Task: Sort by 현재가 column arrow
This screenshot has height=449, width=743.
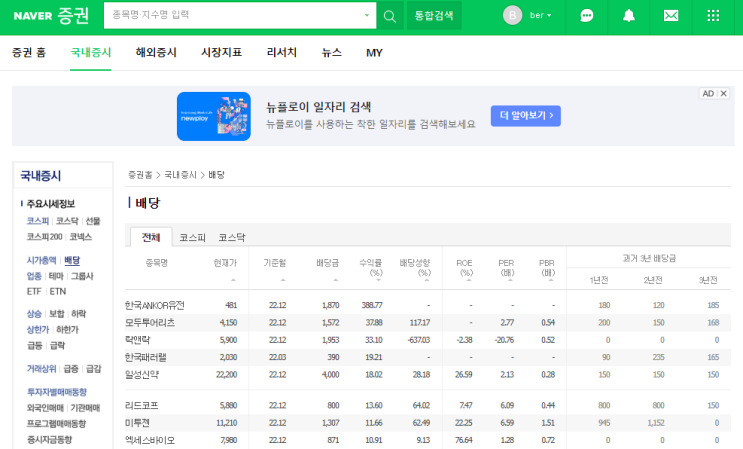Action: [x=233, y=280]
